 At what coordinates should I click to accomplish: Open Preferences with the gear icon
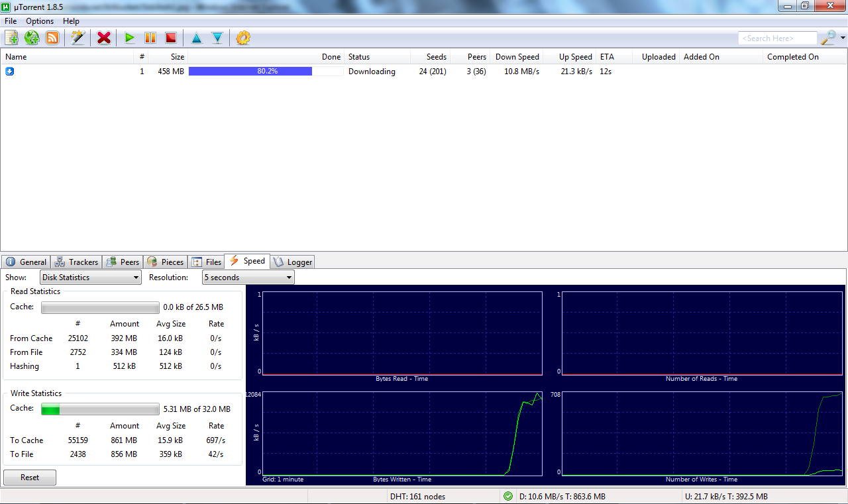tap(243, 38)
